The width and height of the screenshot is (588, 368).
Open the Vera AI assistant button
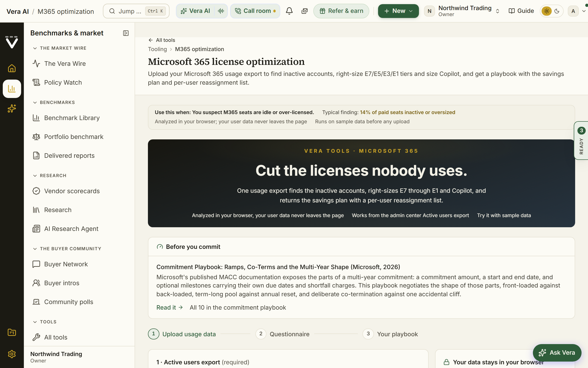coord(195,11)
